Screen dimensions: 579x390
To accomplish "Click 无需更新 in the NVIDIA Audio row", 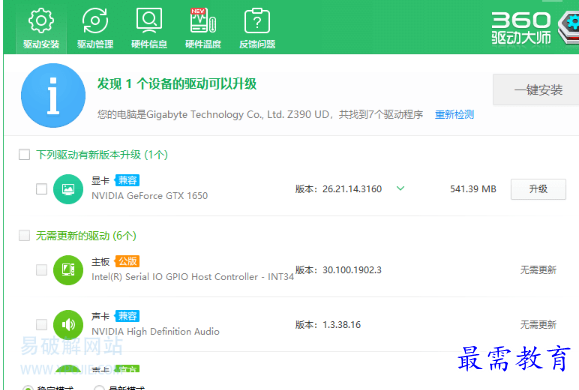I will coord(538,325).
